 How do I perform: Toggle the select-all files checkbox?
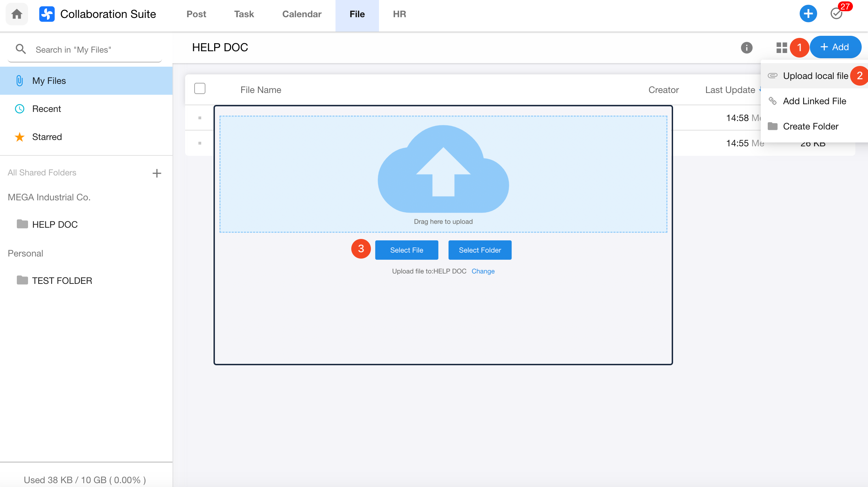200,88
